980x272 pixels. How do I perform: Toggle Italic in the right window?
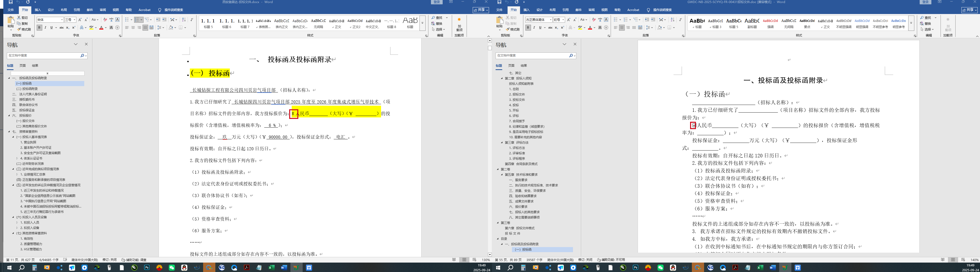[x=534, y=28]
